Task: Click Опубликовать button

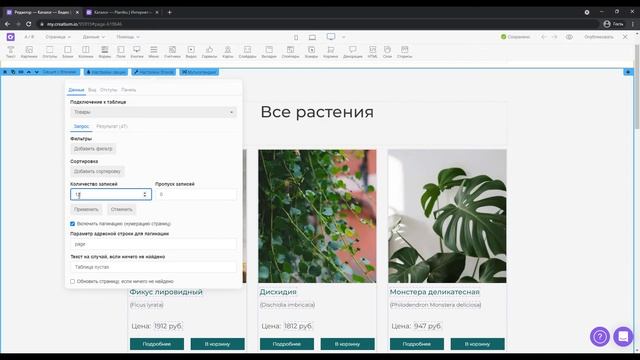Action: tap(598, 37)
